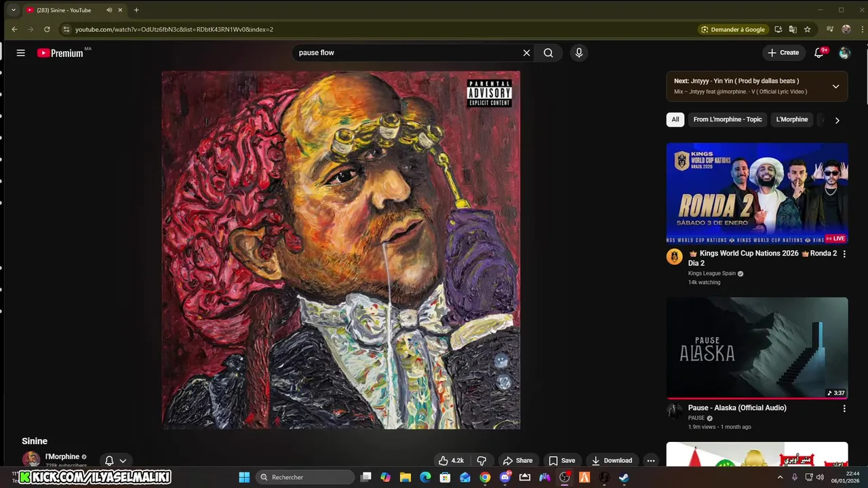Translate this page icon
The height and width of the screenshot is (488, 868).
[792, 29]
